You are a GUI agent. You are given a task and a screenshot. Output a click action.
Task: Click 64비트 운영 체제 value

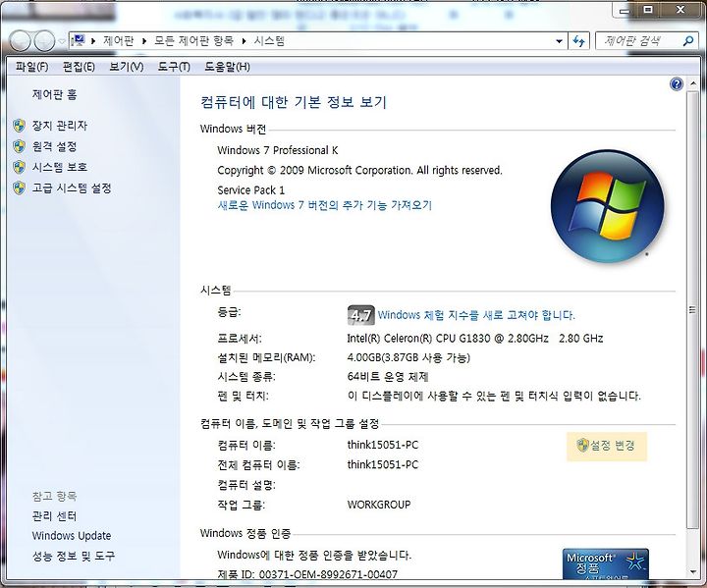(388, 377)
